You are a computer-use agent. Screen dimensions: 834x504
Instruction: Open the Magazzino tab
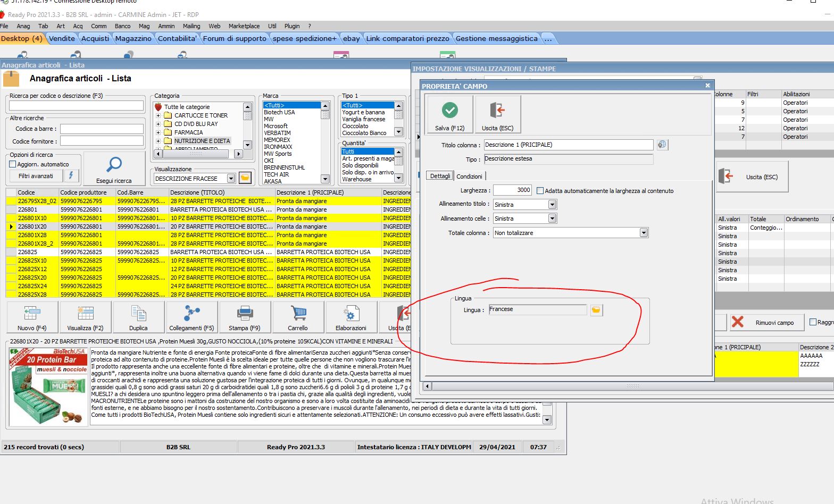point(133,38)
